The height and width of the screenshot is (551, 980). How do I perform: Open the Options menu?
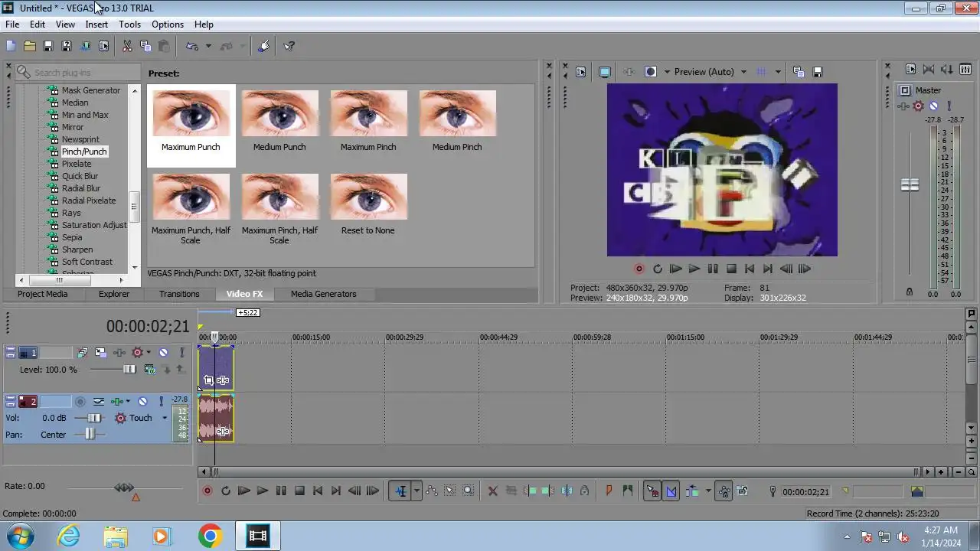click(x=168, y=24)
